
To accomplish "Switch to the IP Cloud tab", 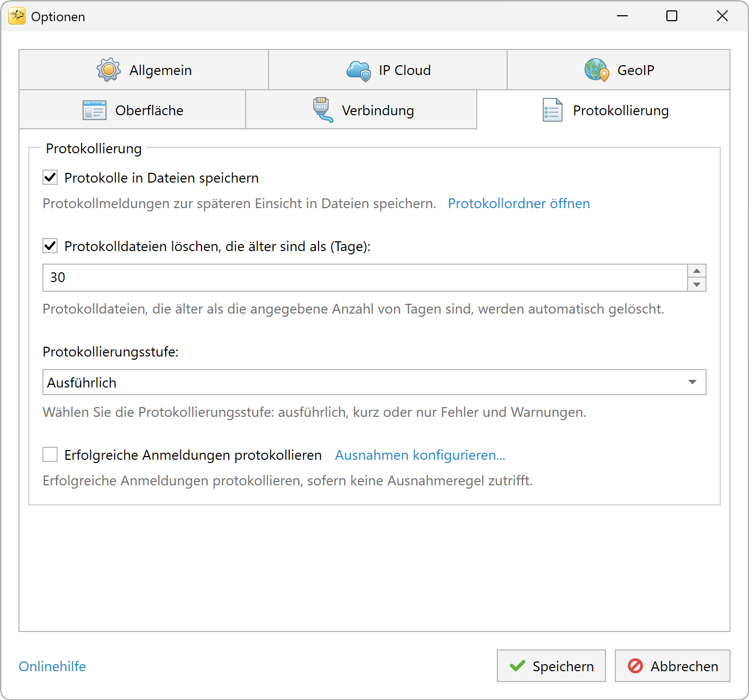I will 388,70.
